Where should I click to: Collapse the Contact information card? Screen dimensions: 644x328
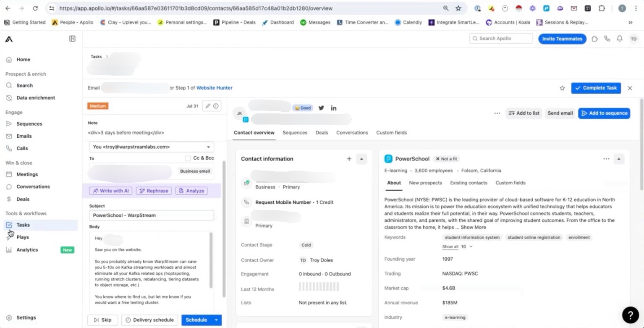(362, 159)
